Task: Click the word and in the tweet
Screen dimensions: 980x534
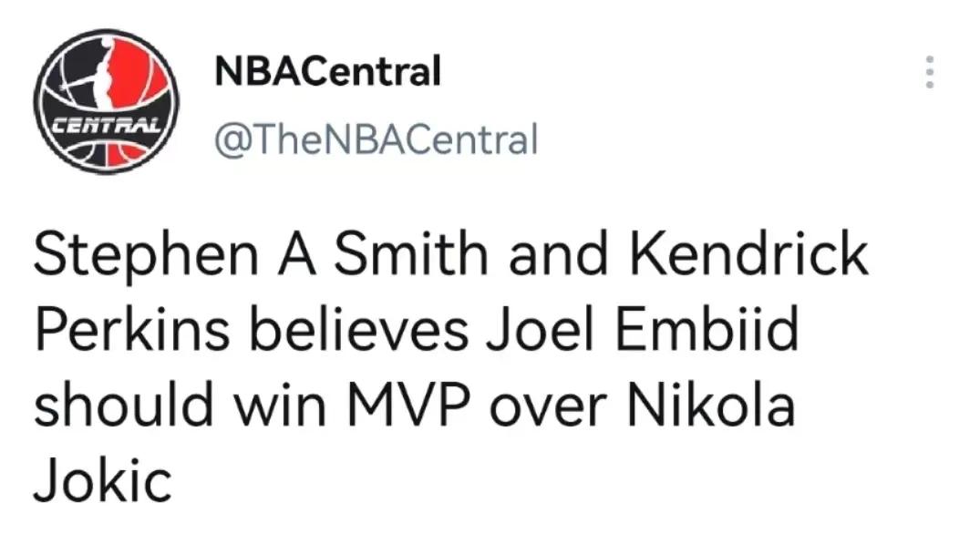Action: (x=558, y=253)
